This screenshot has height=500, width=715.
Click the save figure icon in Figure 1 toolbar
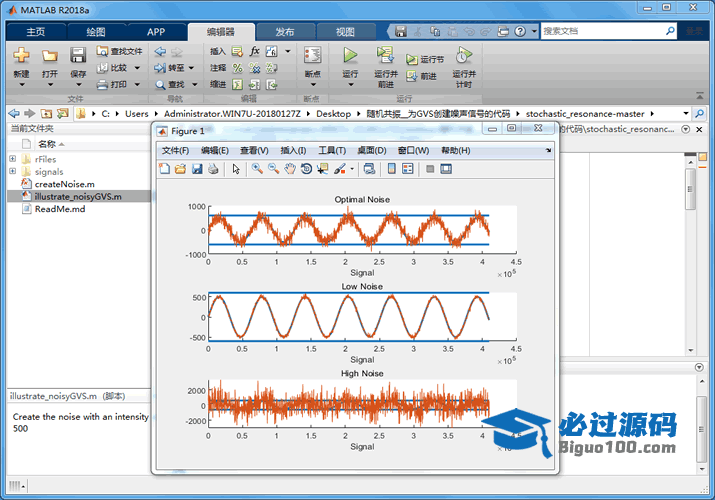pos(197,169)
